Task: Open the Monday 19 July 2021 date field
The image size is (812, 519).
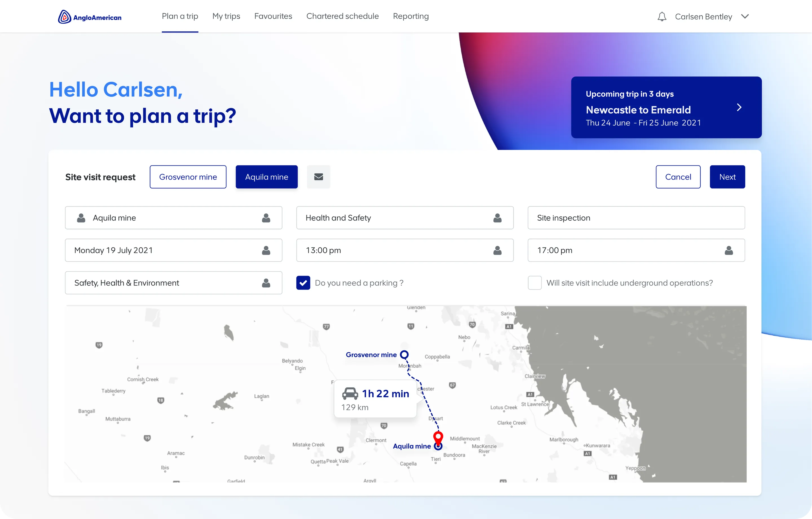Action: (173, 250)
